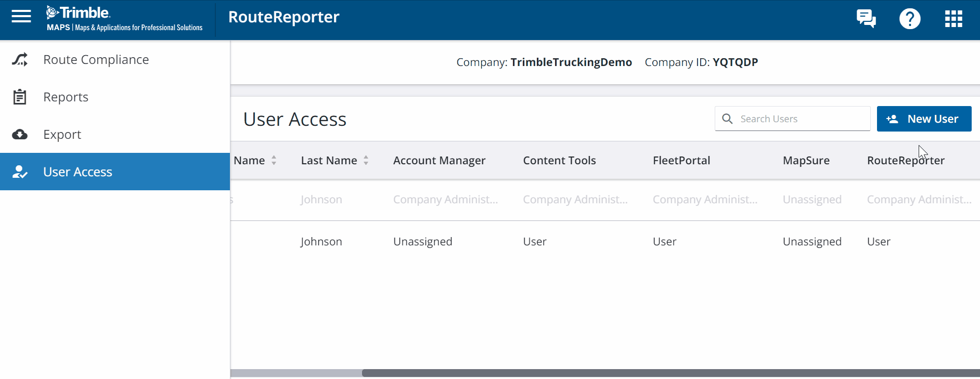
Task: Open the apps grid launcher
Action: click(x=953, y=19)
